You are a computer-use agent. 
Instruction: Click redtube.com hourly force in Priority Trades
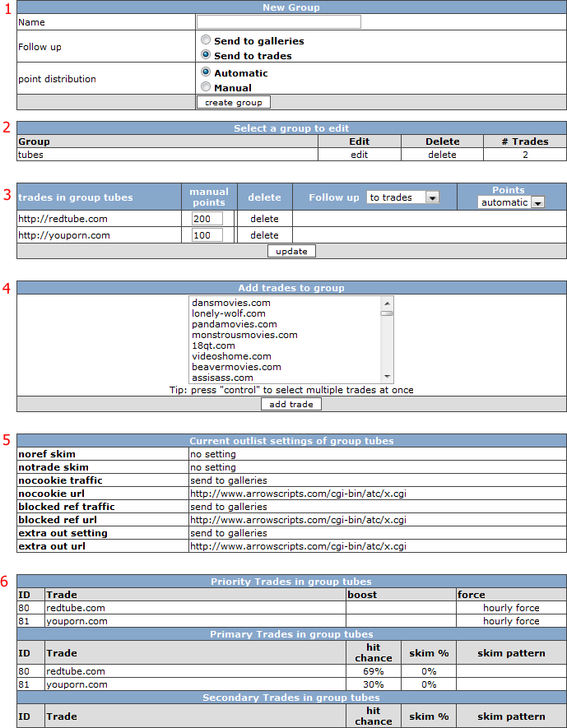pyautogui.click(x=511, y=608)
